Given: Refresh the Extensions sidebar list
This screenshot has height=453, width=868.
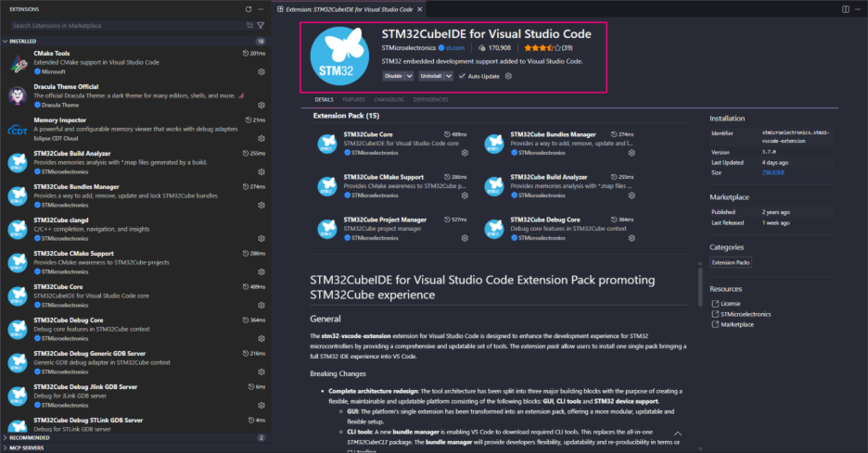Looking at the screenshot, I should click(249, 9).
